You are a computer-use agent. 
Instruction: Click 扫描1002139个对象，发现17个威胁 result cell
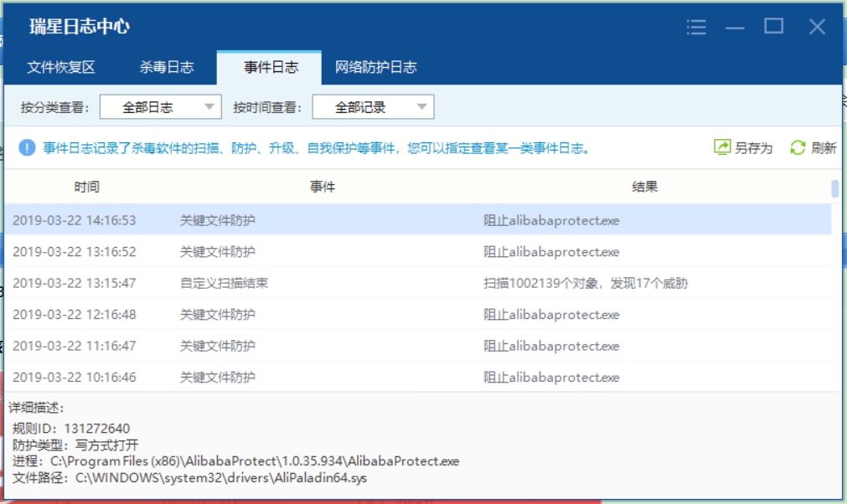click(586, 283)
